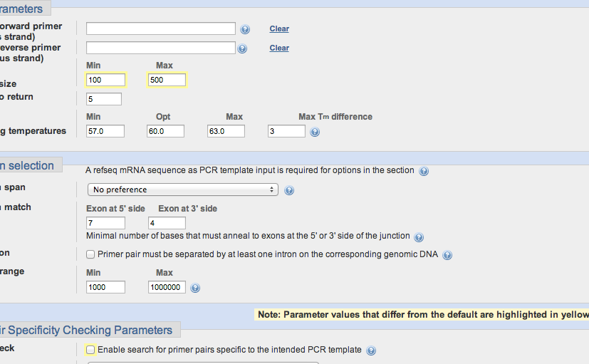The width and height of the screenshot is (589, 364).
Task: Click the Exon at 5' side field
Action: (105, 223)
